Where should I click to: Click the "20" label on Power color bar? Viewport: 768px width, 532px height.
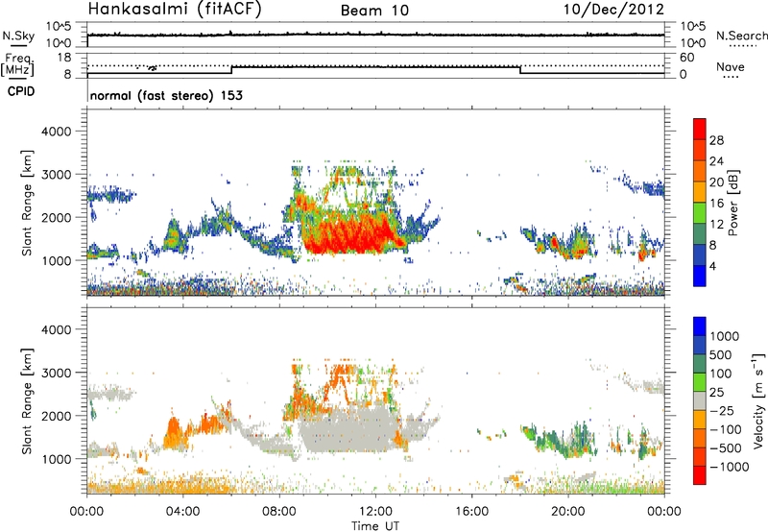tap(716, 182)
